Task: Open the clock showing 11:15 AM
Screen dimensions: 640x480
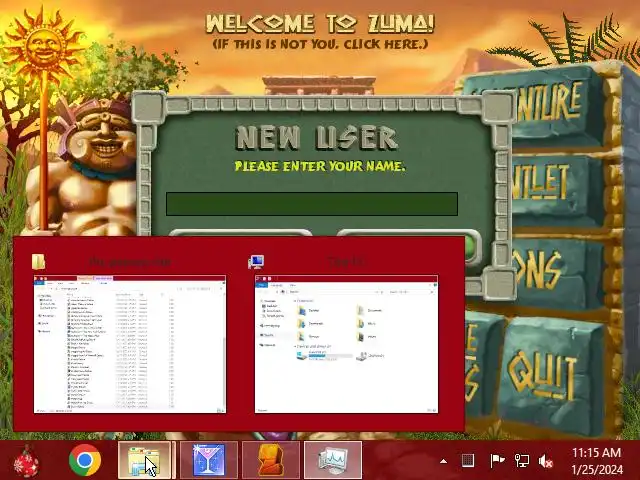Action: tap(597, 461)
